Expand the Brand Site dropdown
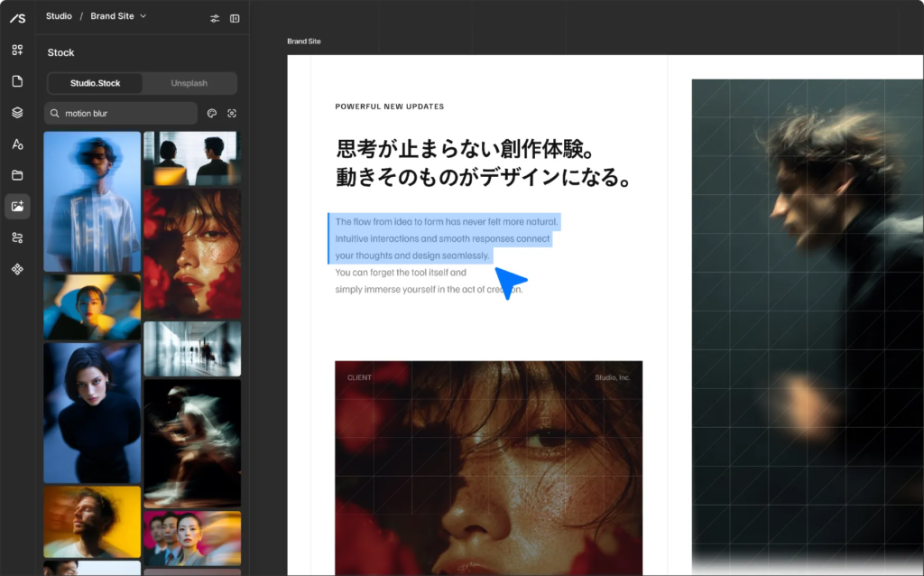Screen dimensions: 924x576 142,15
